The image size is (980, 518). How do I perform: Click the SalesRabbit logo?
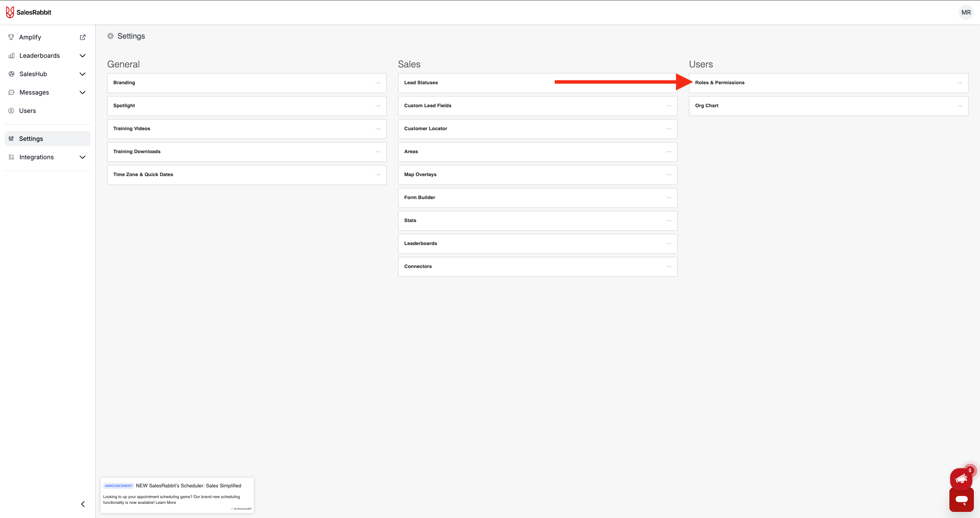coord(29,12)
